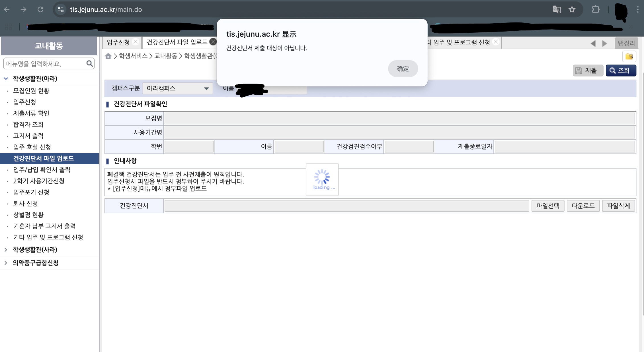The height and width of the screenshot is (352, 644).
Task: Click the 다운로드 download button
Action: tap(583, 206)
